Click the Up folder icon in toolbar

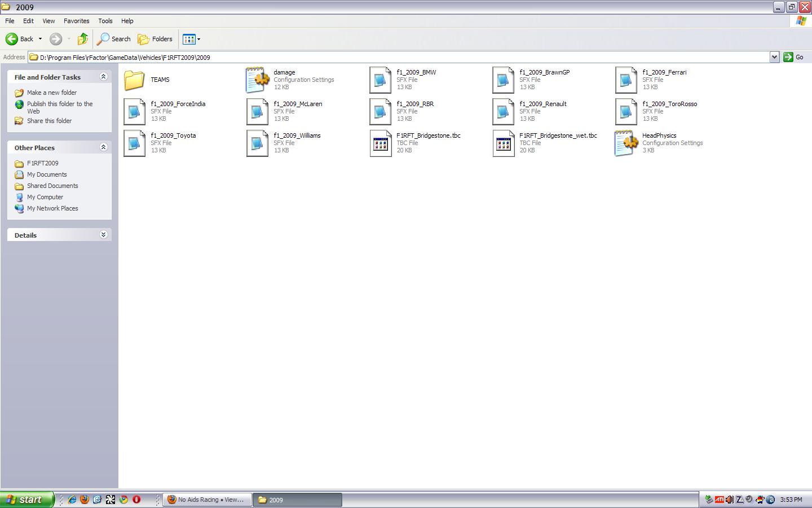point(83,39)
